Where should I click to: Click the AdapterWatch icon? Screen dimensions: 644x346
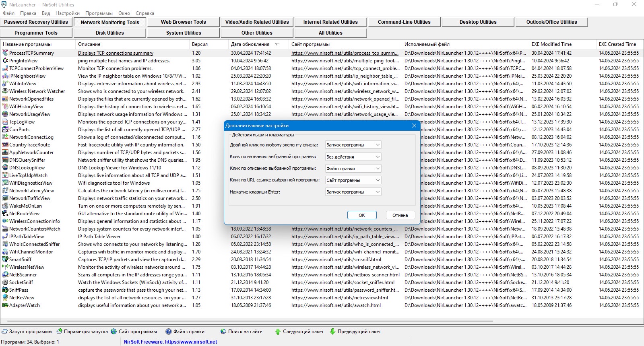5,305
